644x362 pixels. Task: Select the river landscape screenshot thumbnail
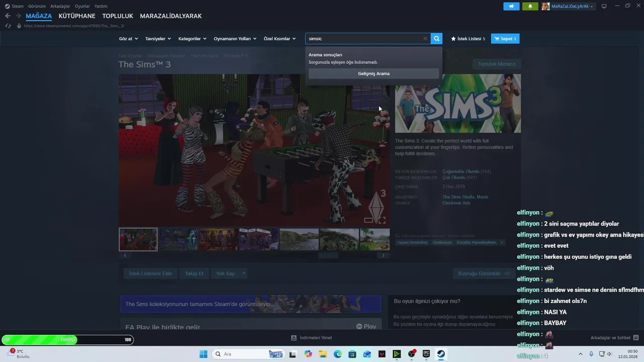(x=299, y=239)
